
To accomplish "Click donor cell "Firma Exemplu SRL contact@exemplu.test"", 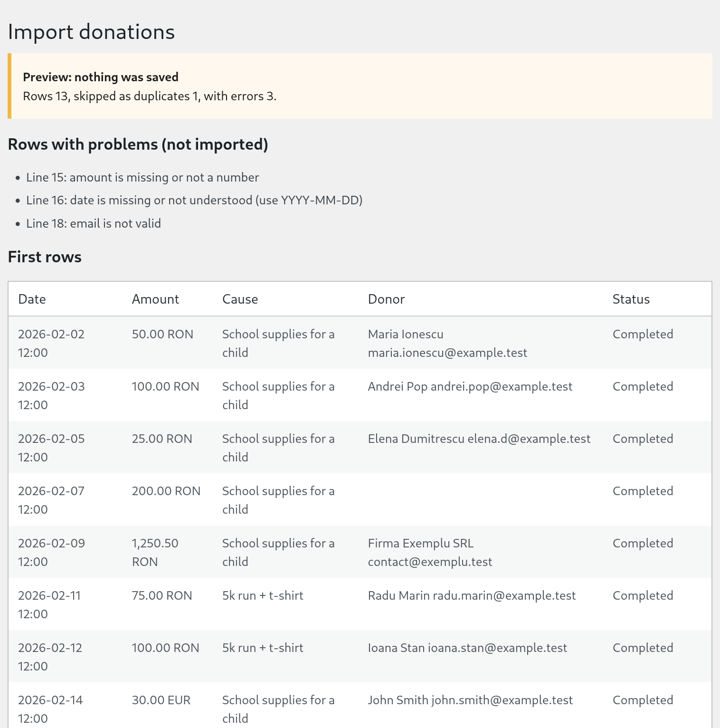I will click(x=481, y=552).
